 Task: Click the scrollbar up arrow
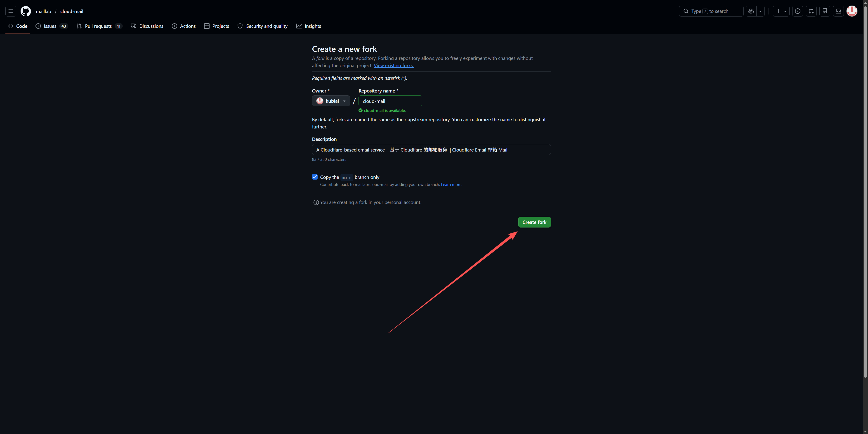click(865, 2)
